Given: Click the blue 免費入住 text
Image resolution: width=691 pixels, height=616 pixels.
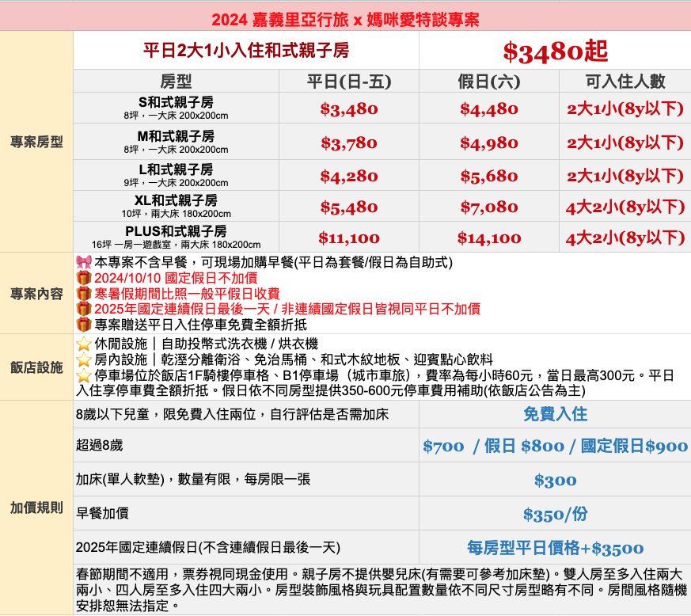Looking at the screenshot, I should click(x=555, y=414).
